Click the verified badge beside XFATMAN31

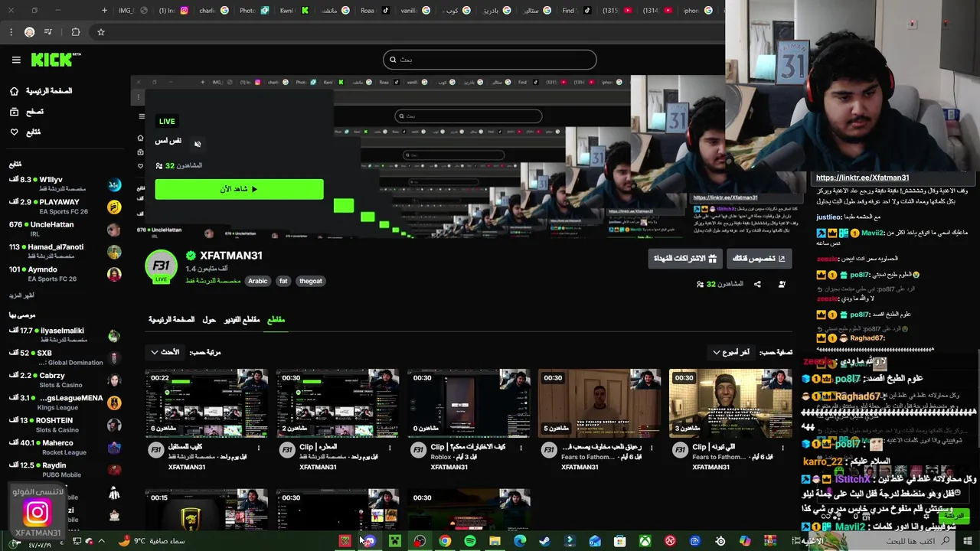point(191,256)
